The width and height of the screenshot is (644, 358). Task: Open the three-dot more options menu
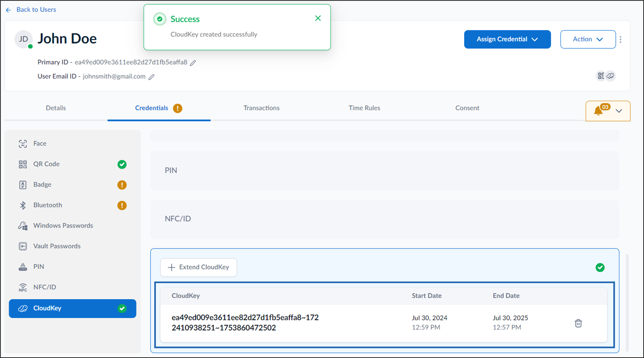click(621, 39)
